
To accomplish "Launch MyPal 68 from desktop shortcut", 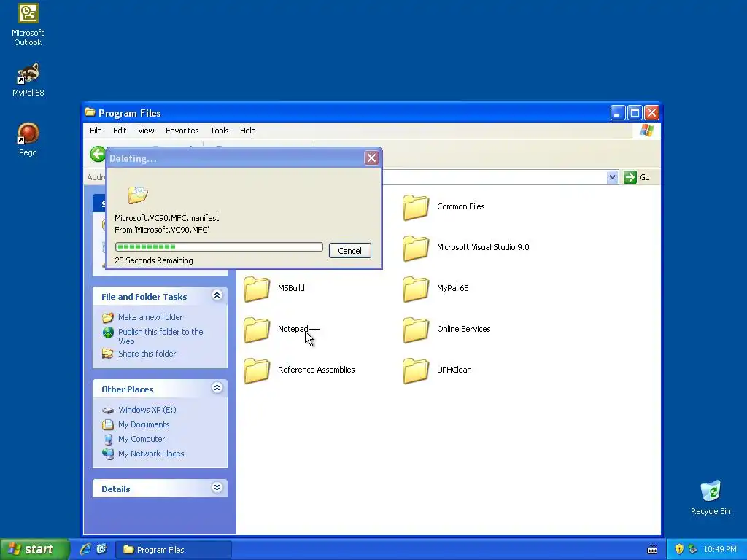I will 28,79.
